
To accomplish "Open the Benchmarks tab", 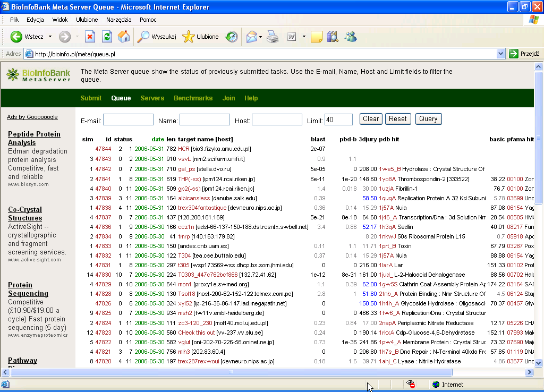I will 193,98.
